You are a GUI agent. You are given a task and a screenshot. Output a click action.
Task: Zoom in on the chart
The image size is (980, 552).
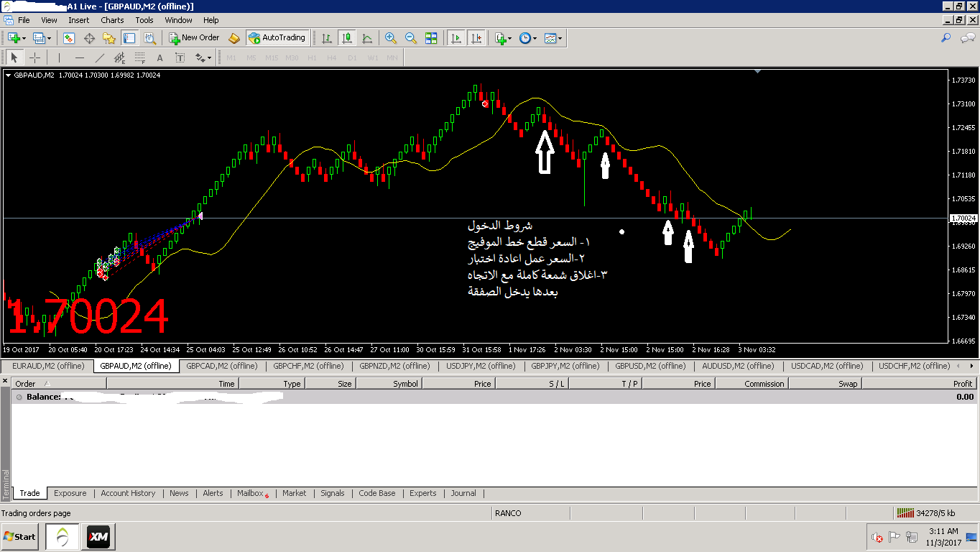(x=390, y=38)
